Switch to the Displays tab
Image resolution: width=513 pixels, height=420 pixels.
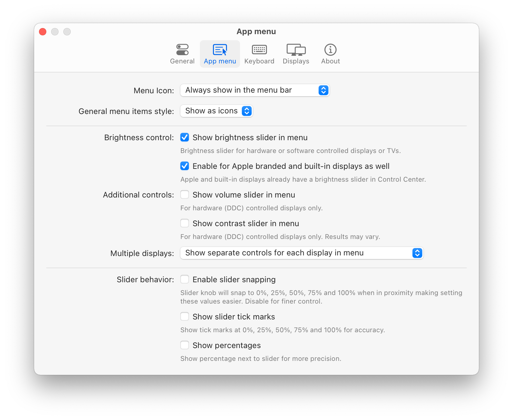pyautogui.click(x=295, y=53)
